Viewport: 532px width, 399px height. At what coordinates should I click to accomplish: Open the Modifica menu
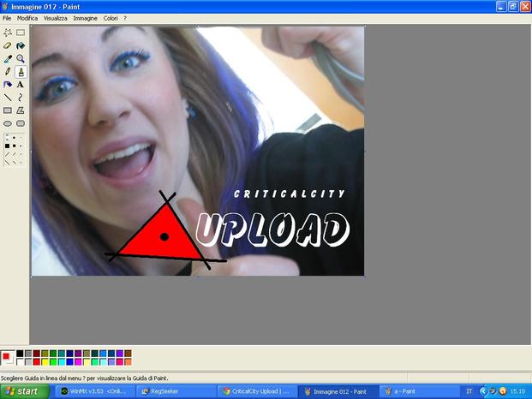(27, 18)
